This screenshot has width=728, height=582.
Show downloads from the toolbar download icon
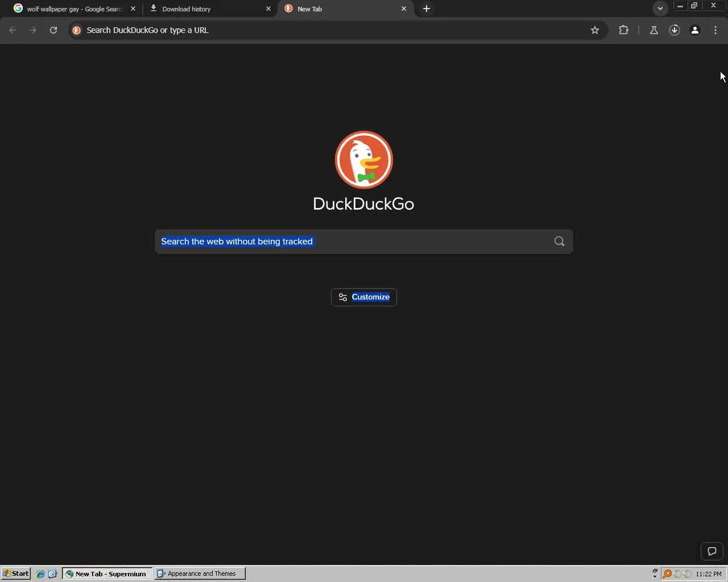(675, 30)
